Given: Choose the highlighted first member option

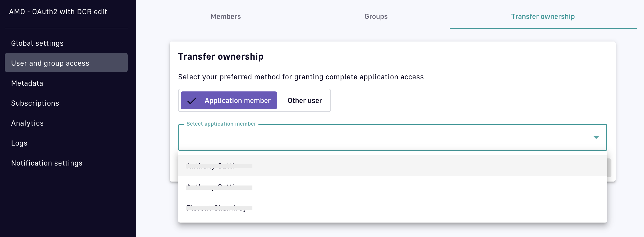Looking at the screenshot, I should (x=392, y=166).
